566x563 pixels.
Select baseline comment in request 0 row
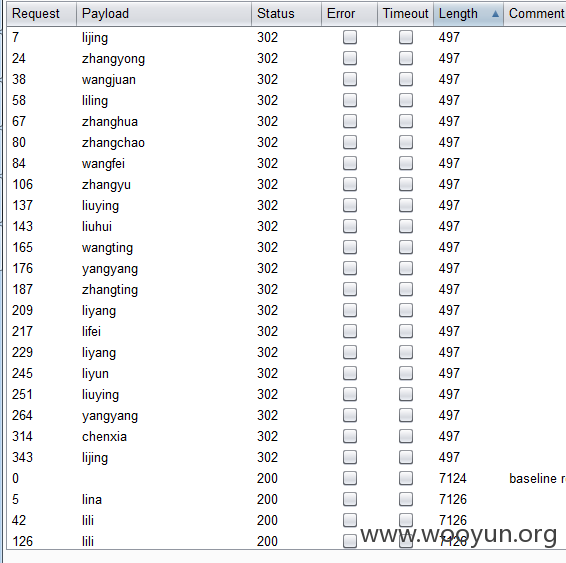click(x=537, y=479)
